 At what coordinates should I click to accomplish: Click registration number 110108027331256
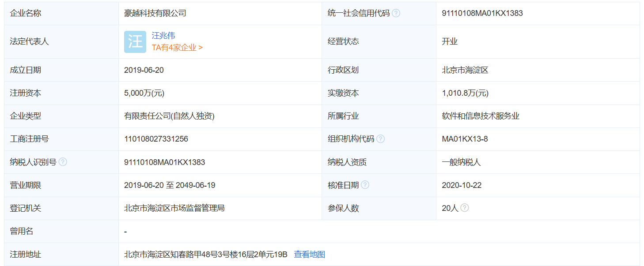point(156,139)
